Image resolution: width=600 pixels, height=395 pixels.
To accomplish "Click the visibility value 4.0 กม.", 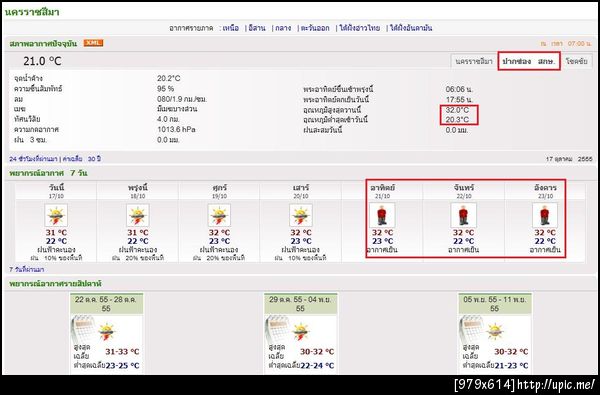I will pos(168,119).
